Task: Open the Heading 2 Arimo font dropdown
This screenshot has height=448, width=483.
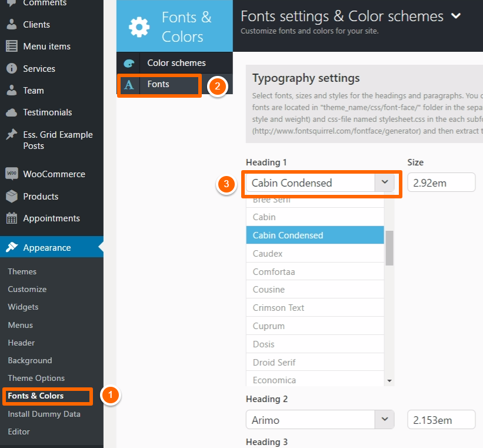Action: [x=319, y=419]
